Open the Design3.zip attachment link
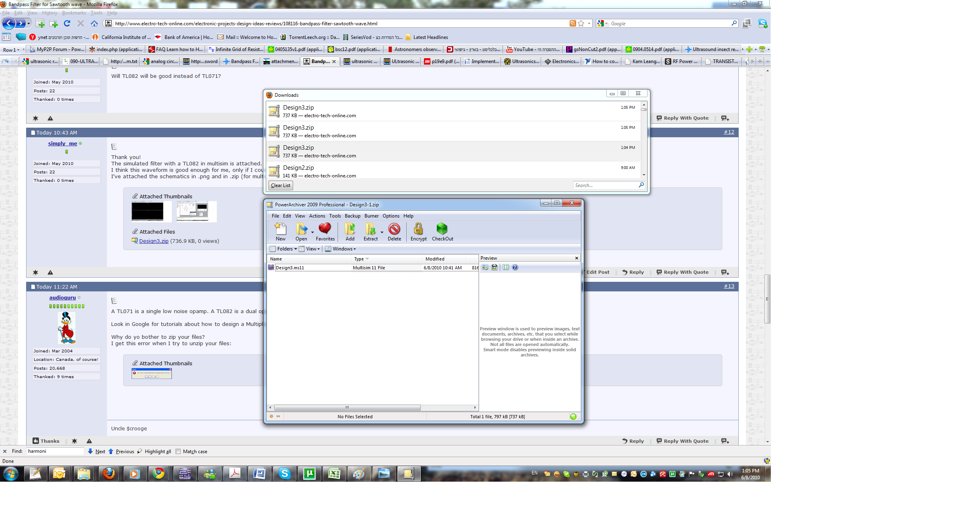This screenshot has height=519, width=980. click(154, 241)
